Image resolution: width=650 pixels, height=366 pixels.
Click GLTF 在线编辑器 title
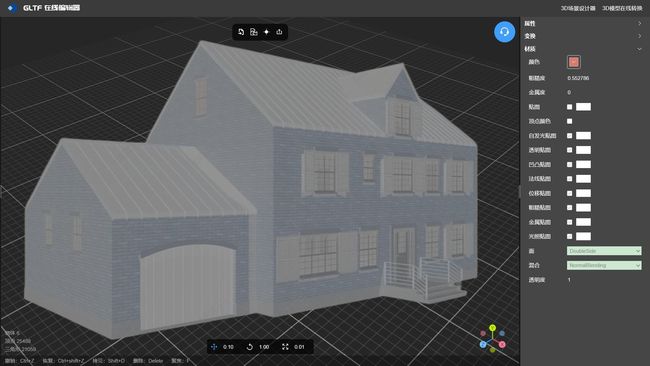52,8
